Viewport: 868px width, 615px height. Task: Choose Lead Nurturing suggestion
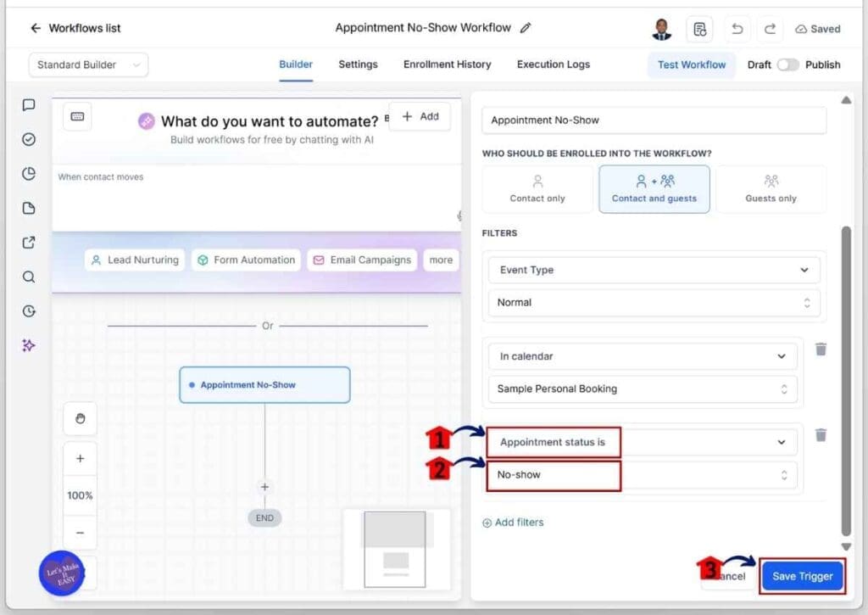coord(135,260)
